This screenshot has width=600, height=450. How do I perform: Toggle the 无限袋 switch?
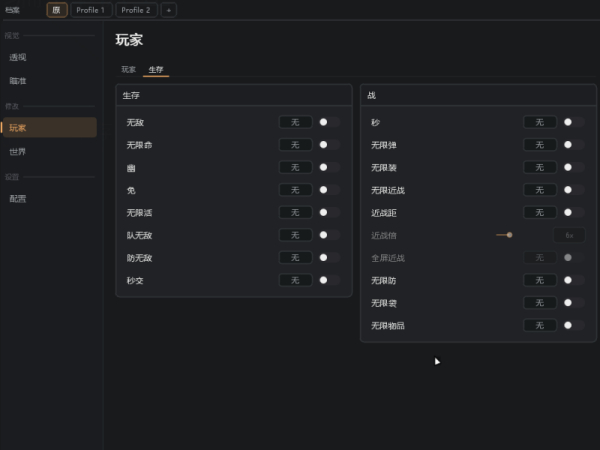[x=574, y=303]
